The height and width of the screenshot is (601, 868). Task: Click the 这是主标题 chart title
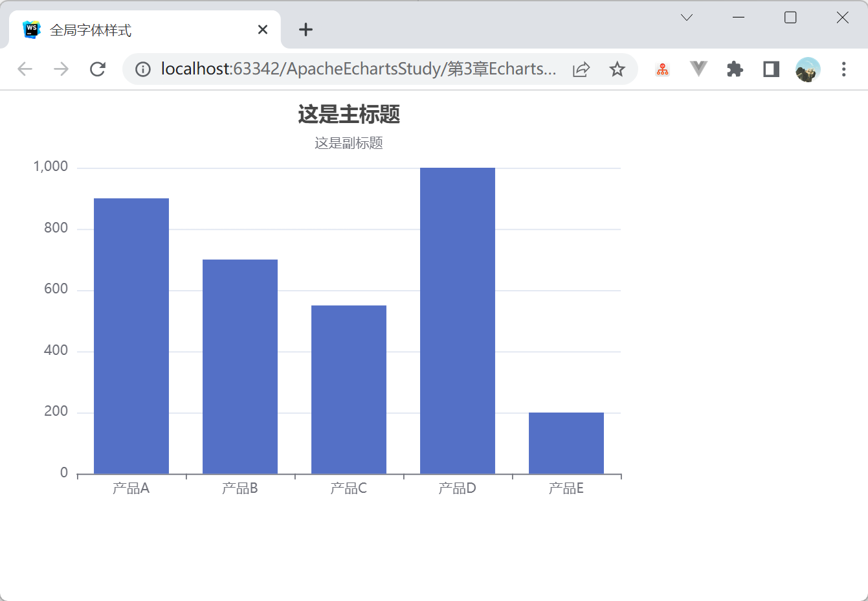tap(349, 115)
